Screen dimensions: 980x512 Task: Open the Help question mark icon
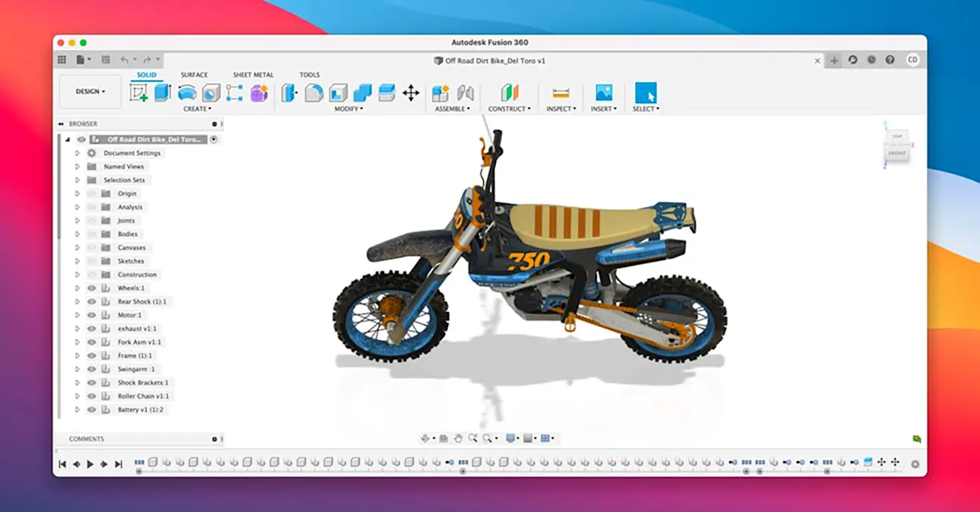pyautogui.click(x=890, y=60)
